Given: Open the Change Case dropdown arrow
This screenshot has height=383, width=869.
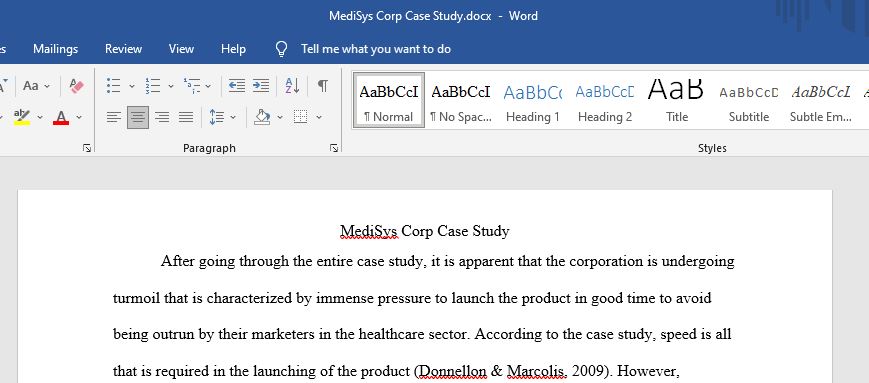Looking at the screenshot, I should point(47,86).
